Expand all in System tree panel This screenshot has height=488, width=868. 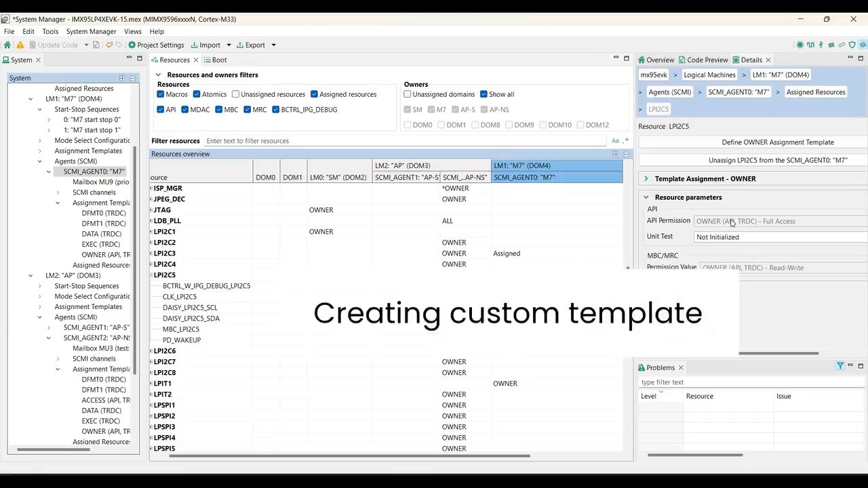point(122,78)
